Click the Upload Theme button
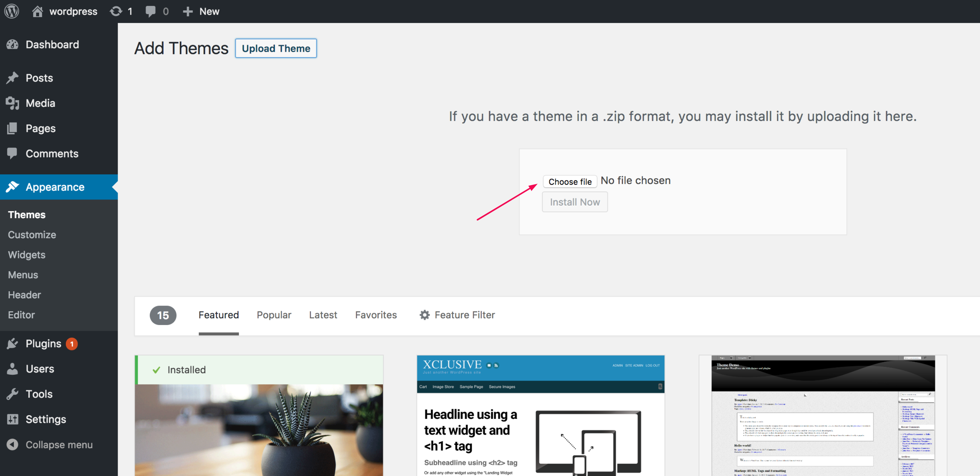Screen dimensions: 980x476 [276, 48]
